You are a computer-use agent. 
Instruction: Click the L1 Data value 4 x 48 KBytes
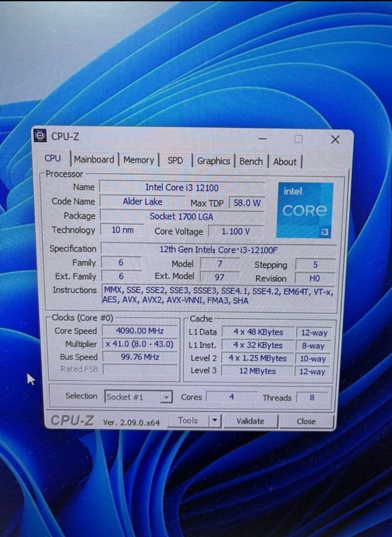258,332
